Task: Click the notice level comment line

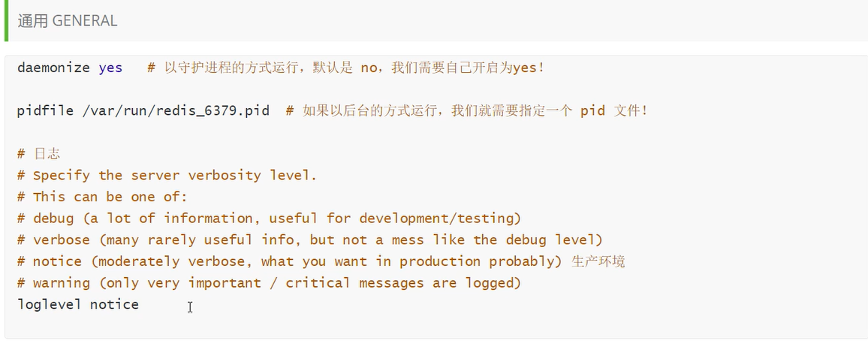Action: click(x=289, y=261)
